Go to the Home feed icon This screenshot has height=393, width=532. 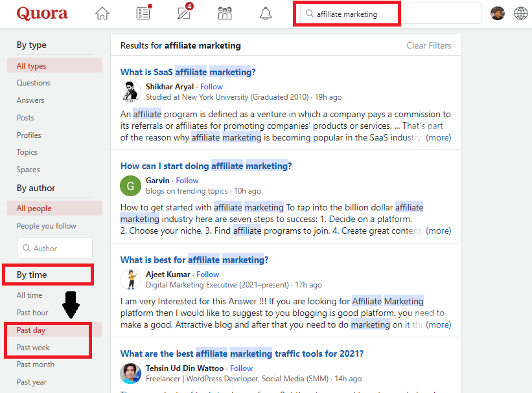(102, 14)
